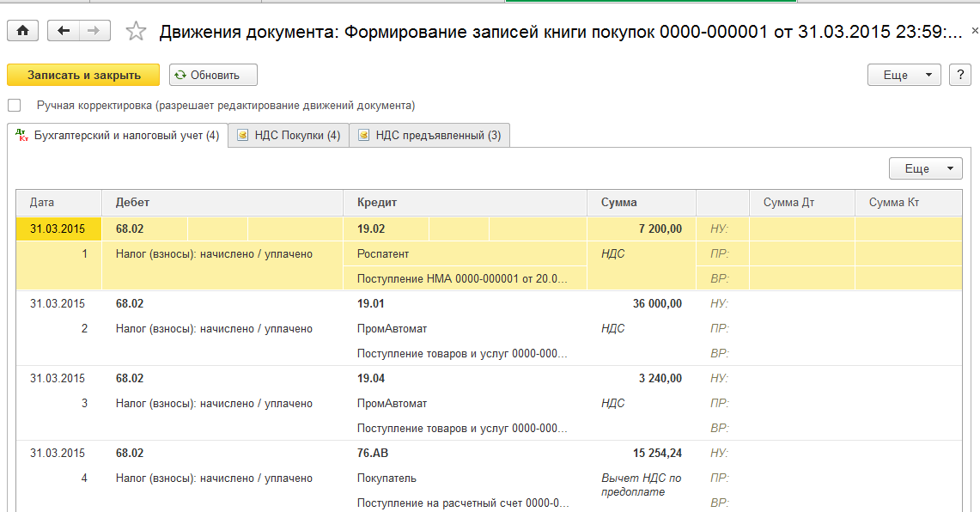Open help with the question mark button
Image resolution: width=980 pixels, height=512 pixels.
(960, 75)
